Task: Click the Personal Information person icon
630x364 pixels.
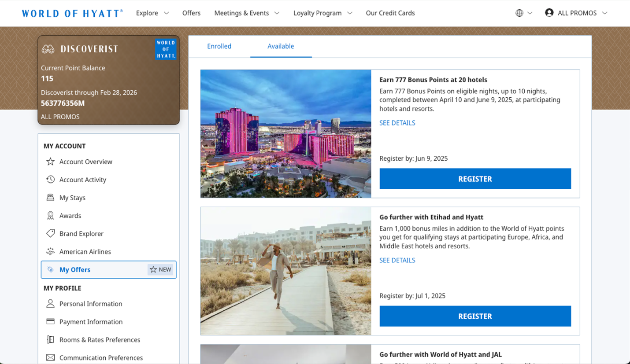Action: (50, 304)
